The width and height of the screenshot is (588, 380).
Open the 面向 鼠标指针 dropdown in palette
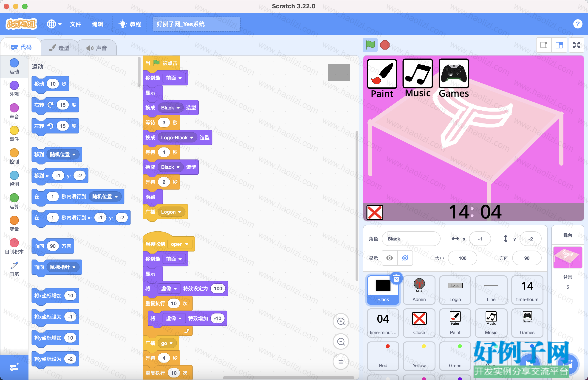[63, 267]
